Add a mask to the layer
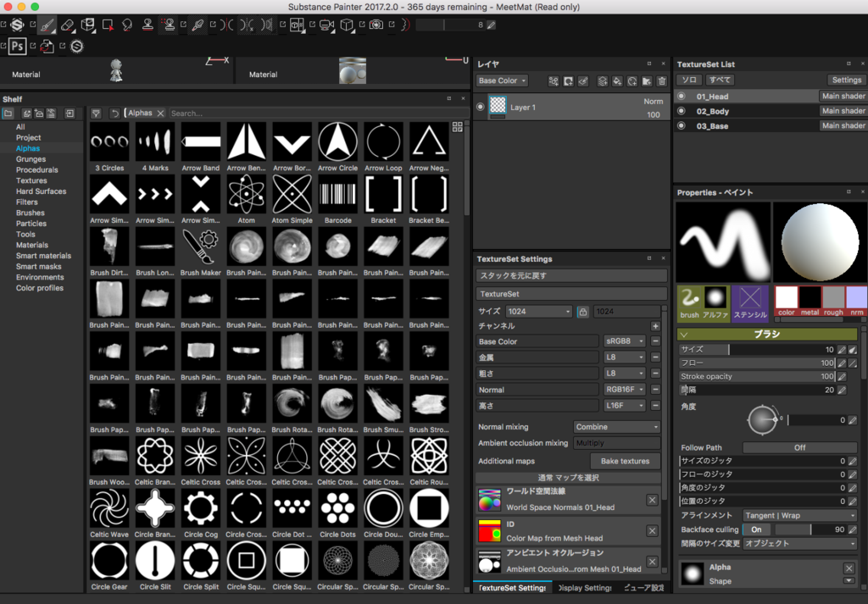Screen dimensions: 868x604 [569, 80]
